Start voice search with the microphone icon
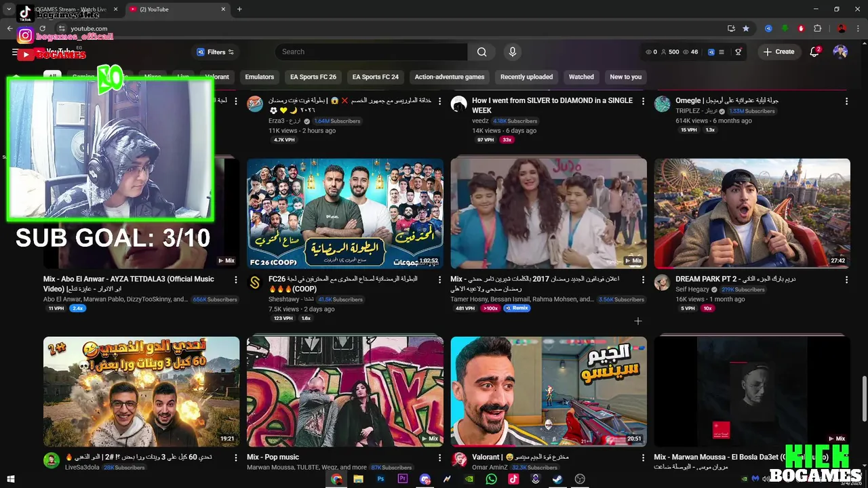868x488 pixels. point(513,52)
